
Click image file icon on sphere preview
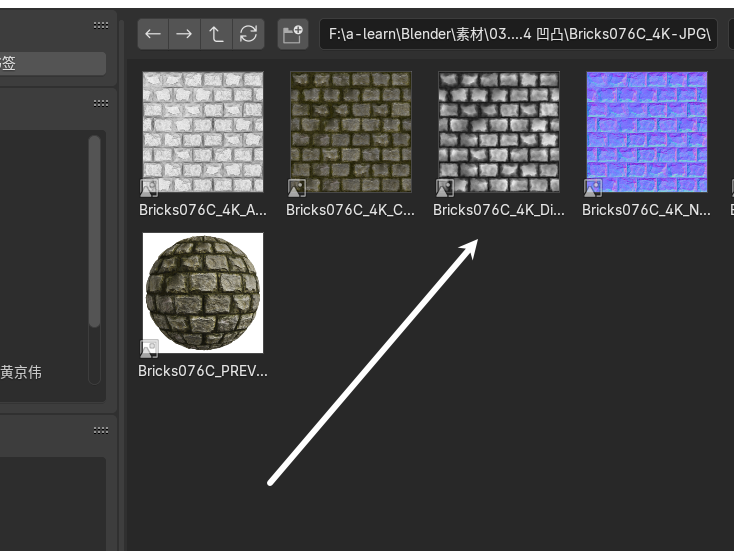(149, 348)
